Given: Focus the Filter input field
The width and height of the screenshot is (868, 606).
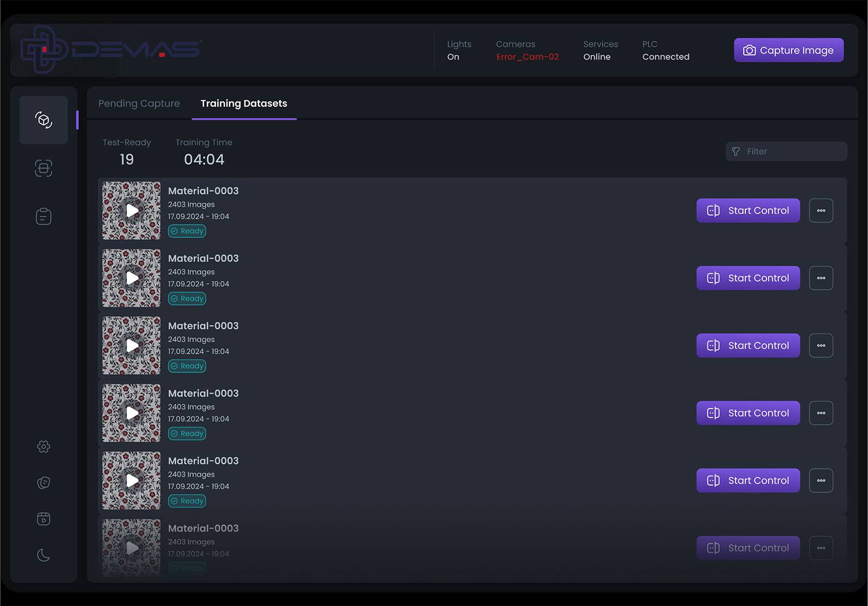Looking at the screenshot, I should (x=792, y=151).
